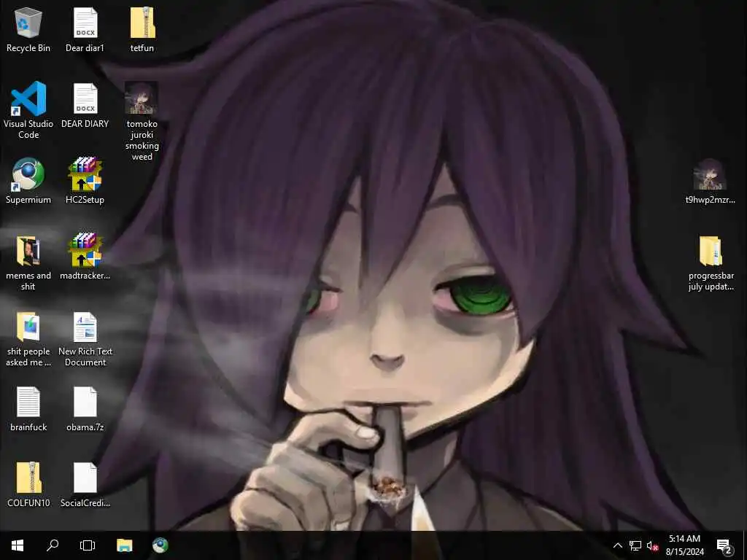
Task: Open the muted volume tray icon
Action: tap(653, 545)
